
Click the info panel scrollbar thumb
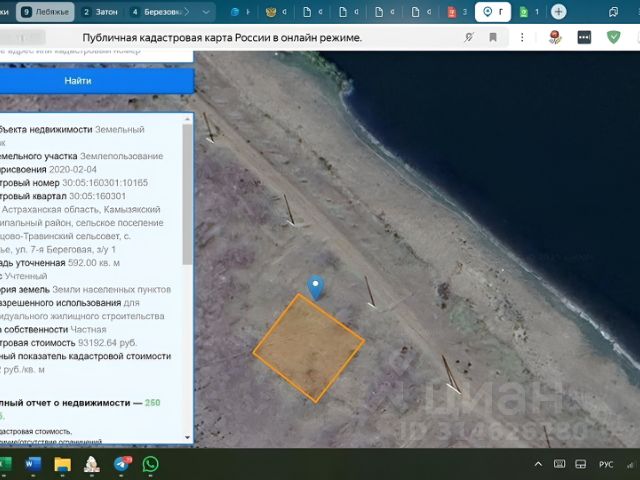coord(187,194)
